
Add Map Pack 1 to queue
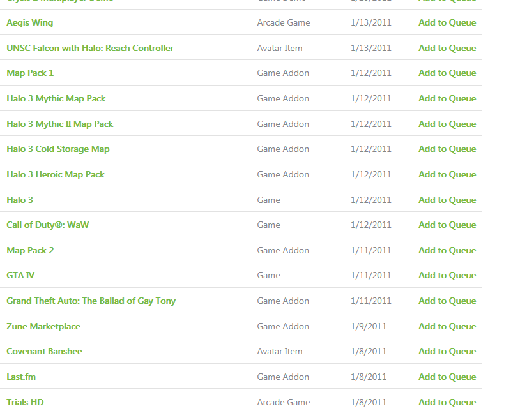pos(447,73)
